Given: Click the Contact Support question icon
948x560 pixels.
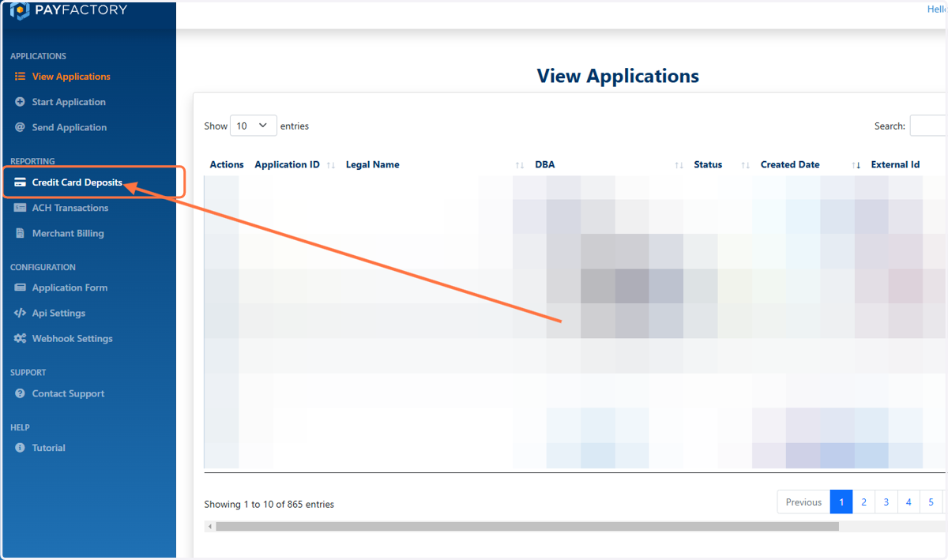Looking at the screenshot, I should tap(20, 393).
